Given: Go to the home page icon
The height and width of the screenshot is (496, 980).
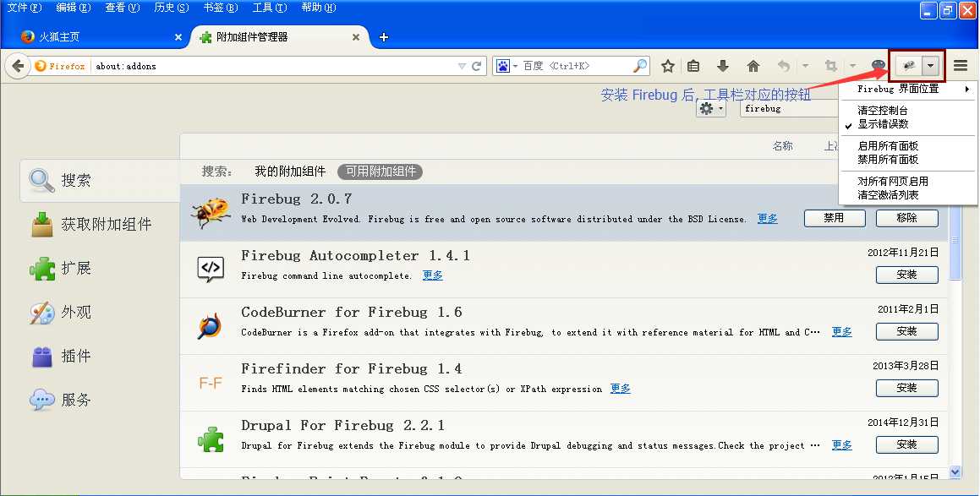Looking at the screenshot, I should click(x=753, y=66).
